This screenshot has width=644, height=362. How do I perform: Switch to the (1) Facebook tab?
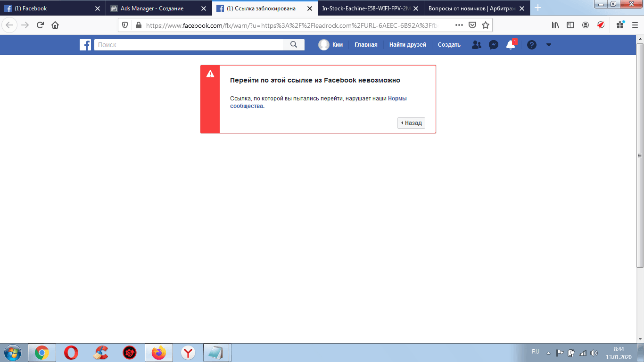click(x=52, y=8)
